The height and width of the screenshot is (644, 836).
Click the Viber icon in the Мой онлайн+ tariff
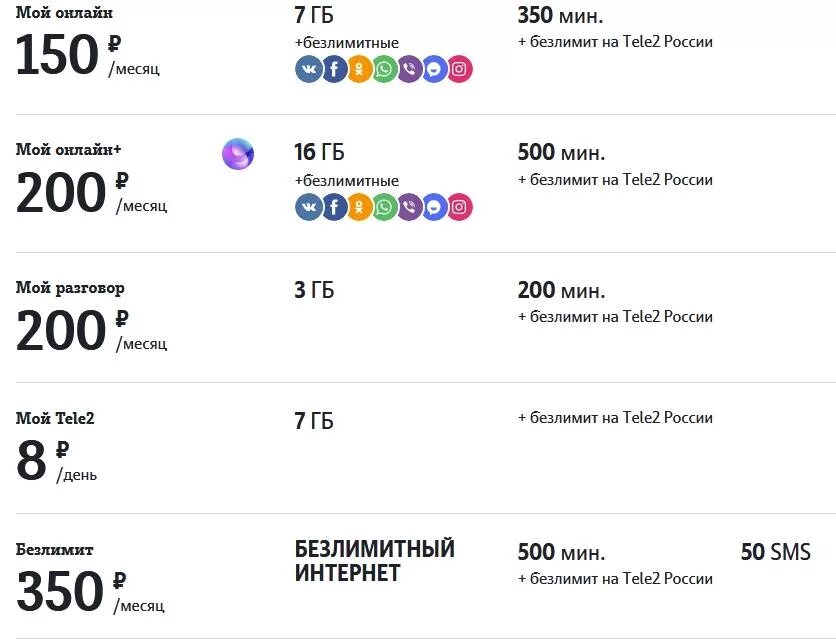point(409,207)
